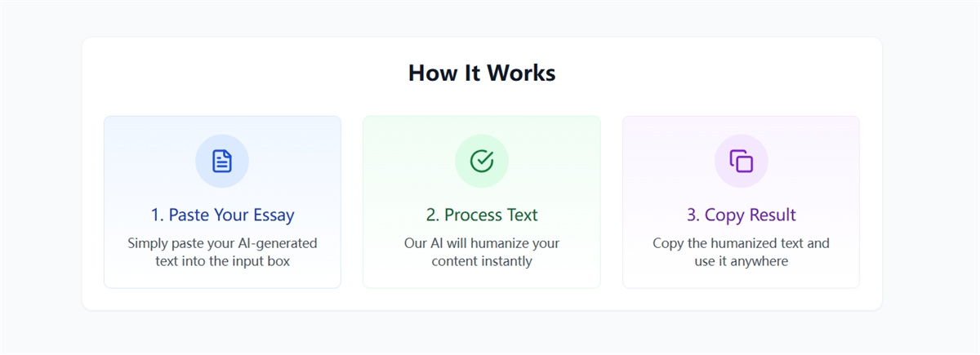The image size is (980, 355).
Task: Click the "Simply paste your AI-generated" line
Action: point(222,243)
